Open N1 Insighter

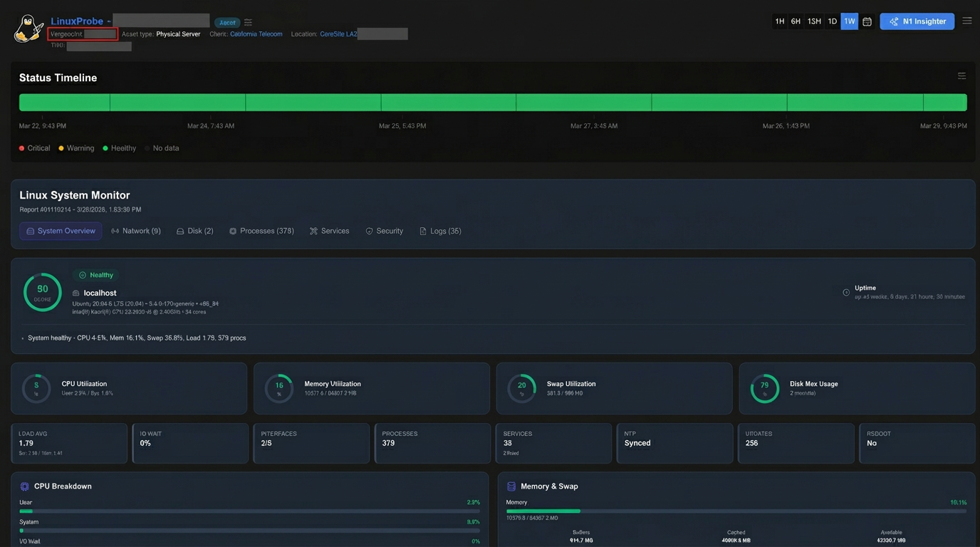pos(917,21)
